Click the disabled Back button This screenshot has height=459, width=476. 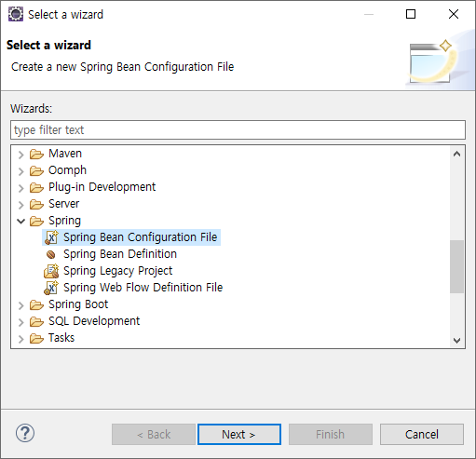click(154, 434)
